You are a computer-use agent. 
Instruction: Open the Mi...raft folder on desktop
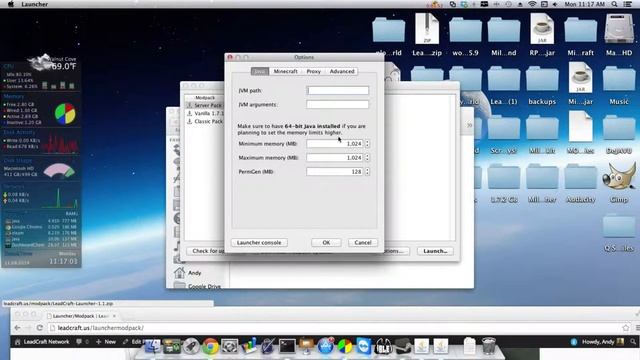pos(580,35)
